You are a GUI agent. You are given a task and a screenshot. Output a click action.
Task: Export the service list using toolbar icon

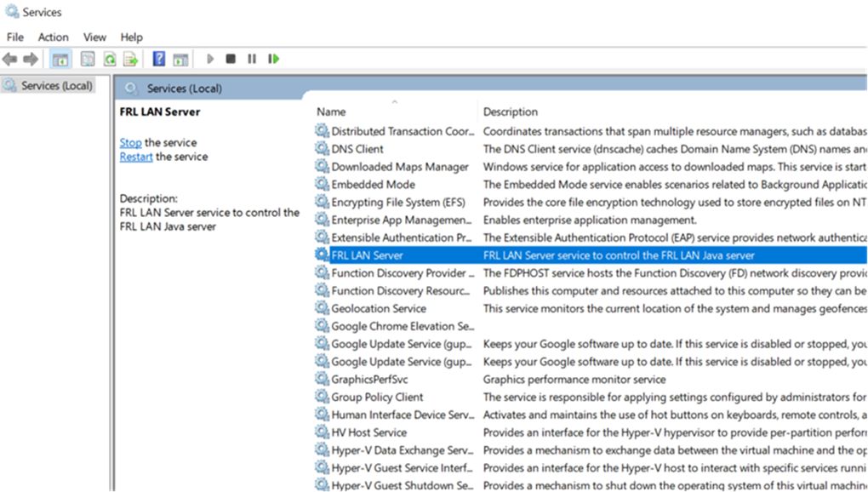(x=129, y=58)
